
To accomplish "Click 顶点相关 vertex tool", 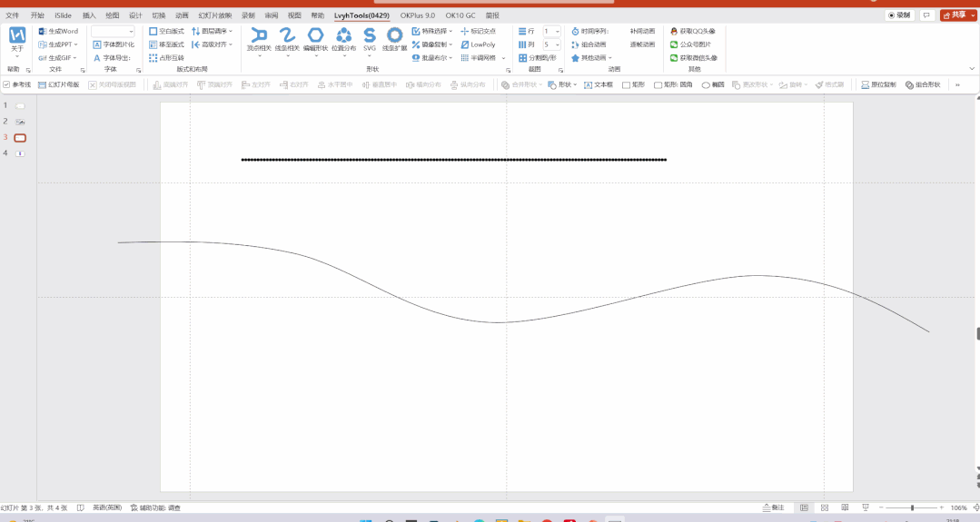I will [x=259, y=40].
